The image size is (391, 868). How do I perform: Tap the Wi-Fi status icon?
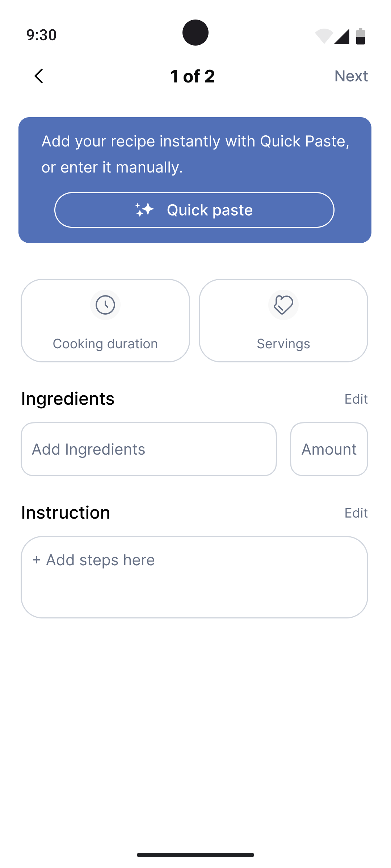click(x=324, y=36)
